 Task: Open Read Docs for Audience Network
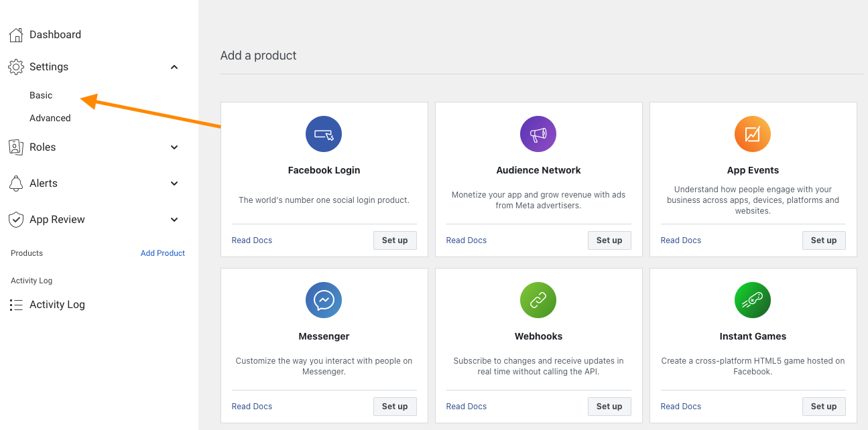coord(467,240)
